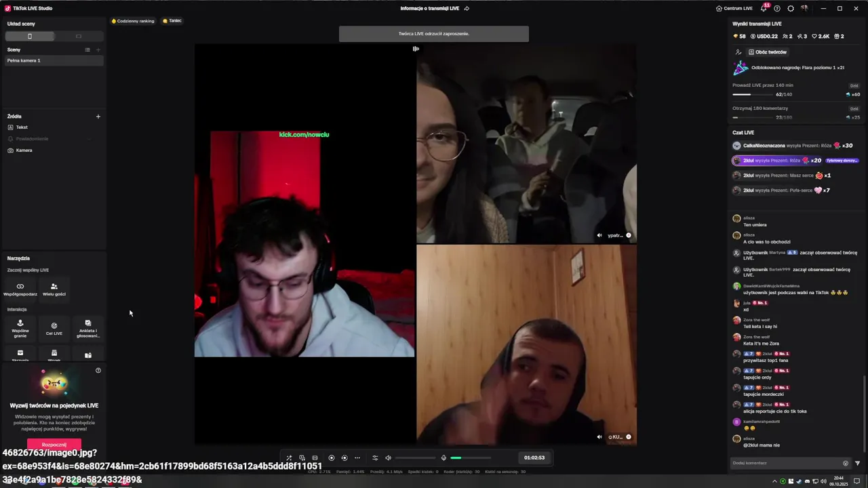Image resolution: width=868 pixels, height=488 pixels.
Task: Select the Pełna kamera 1 scene
Action: click(54, 60)
